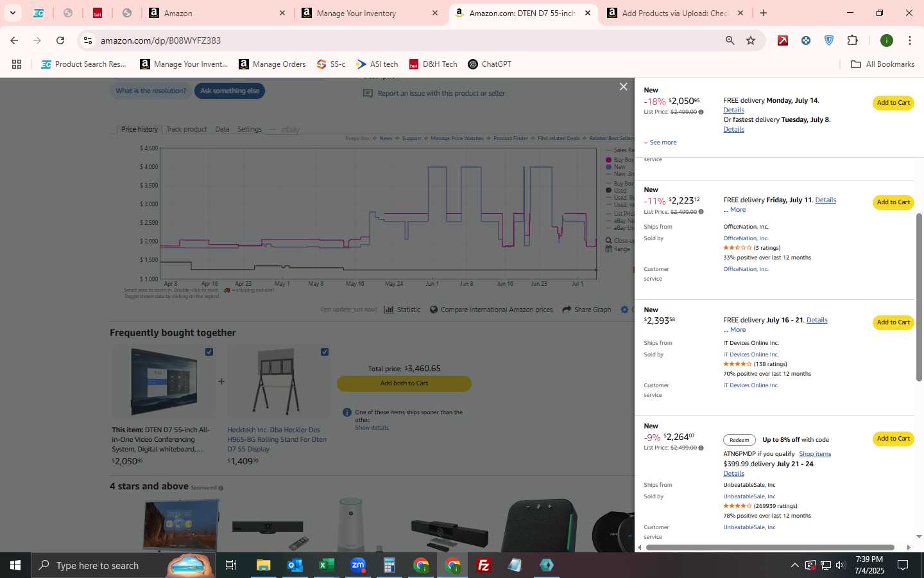Switch to the pinned D&H tab
Viewport: 924px width, 578px height.
coord(98,13)
